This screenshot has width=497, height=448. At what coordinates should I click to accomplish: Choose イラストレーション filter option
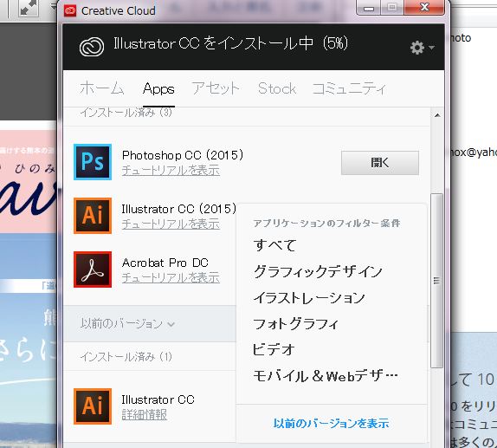click(x=309, y=298)
